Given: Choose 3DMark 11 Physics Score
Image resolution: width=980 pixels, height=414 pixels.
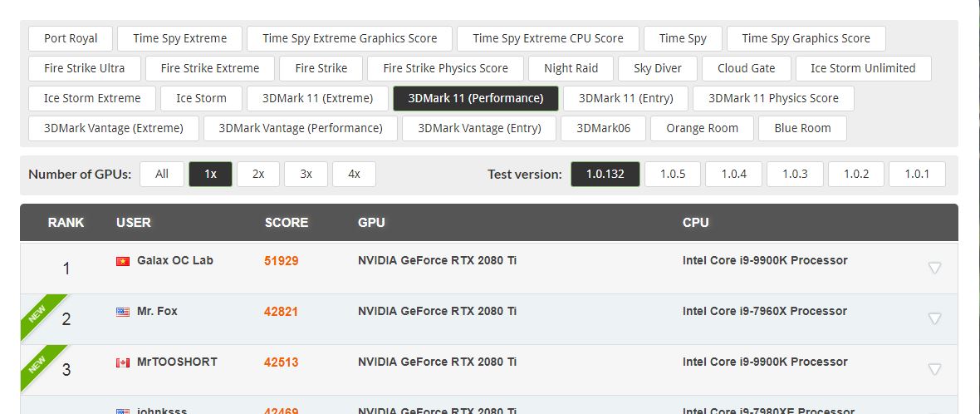Looking at the screenshot, I should 774,98.
